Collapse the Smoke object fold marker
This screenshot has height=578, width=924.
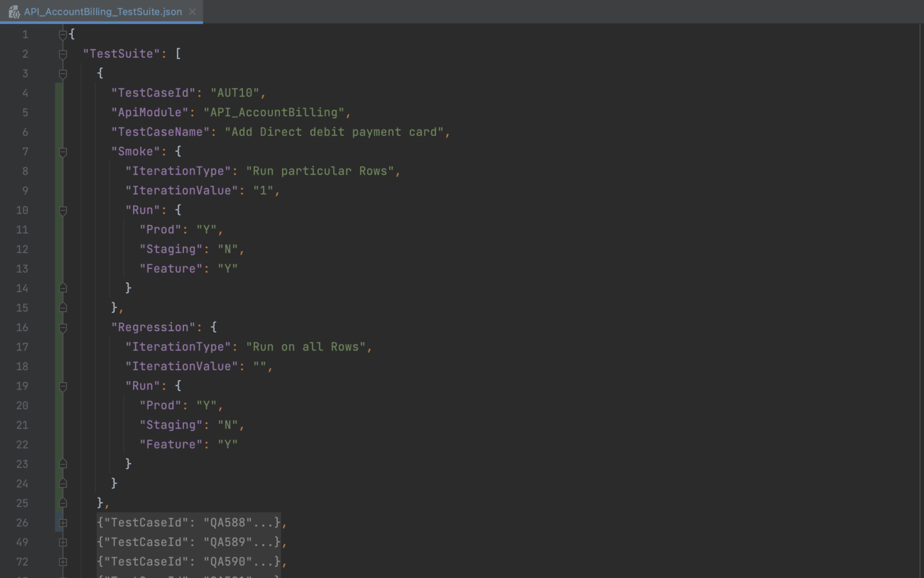click(x=63, y=152)
